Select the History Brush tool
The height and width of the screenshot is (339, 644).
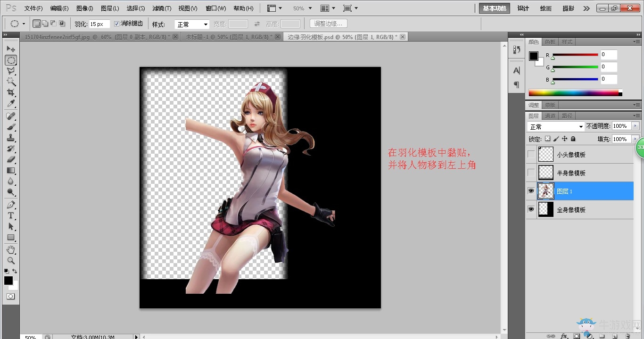coord(11,149)
